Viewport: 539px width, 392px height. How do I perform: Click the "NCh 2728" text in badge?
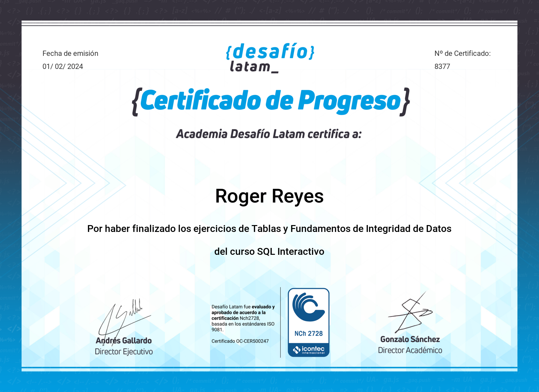pyautogui.click(x=309, y=334)
